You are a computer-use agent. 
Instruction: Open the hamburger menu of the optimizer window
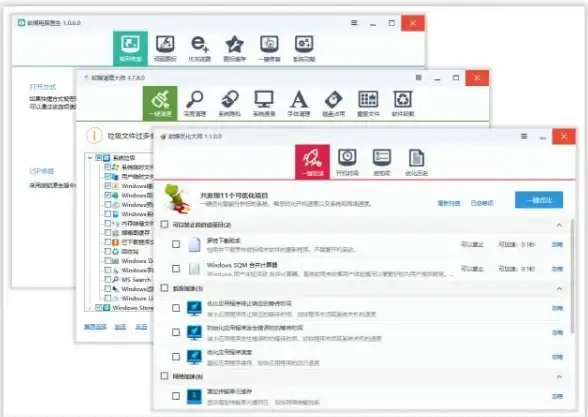pyautogui.click(x=524, y=136)
